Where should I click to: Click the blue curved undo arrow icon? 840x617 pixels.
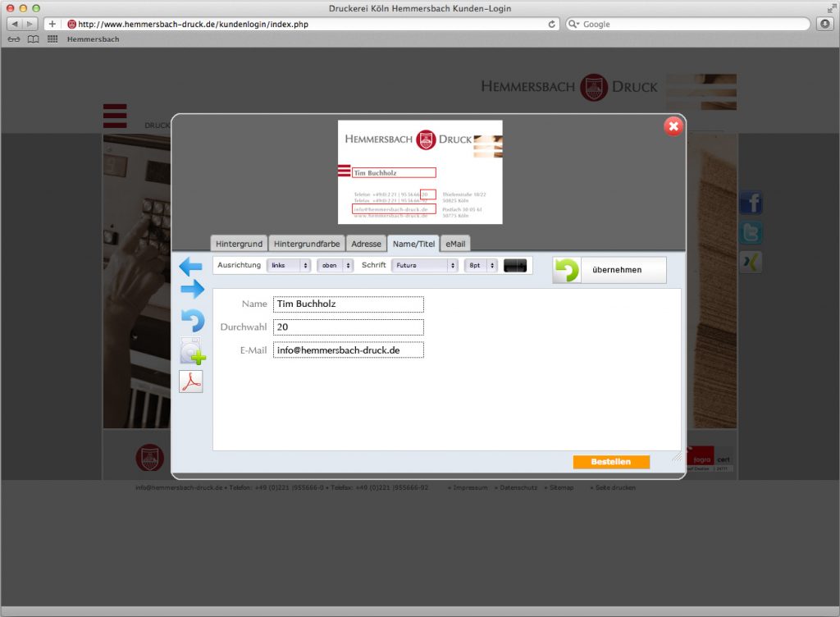(x=192, y=320)
